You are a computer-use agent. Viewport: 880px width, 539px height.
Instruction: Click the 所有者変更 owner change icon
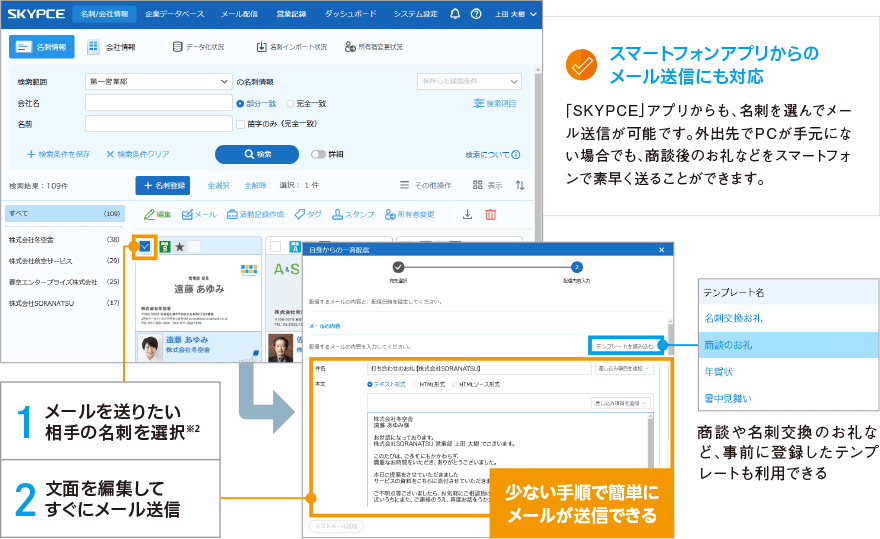pyautogui.click(x=390, y=214)
